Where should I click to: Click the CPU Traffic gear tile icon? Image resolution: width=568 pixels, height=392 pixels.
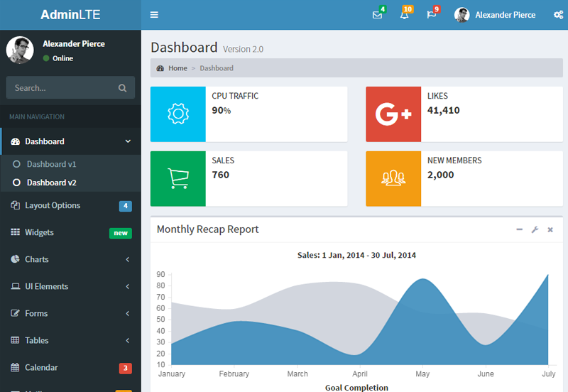178,114
